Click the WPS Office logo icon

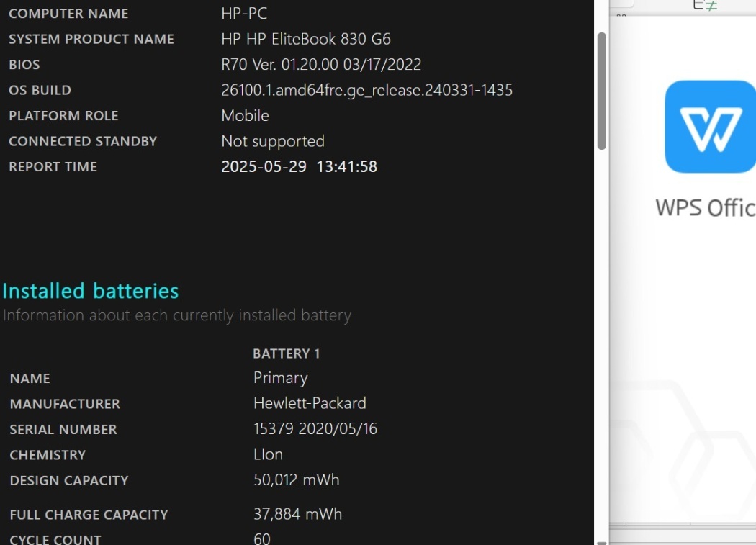click(710, 127)
